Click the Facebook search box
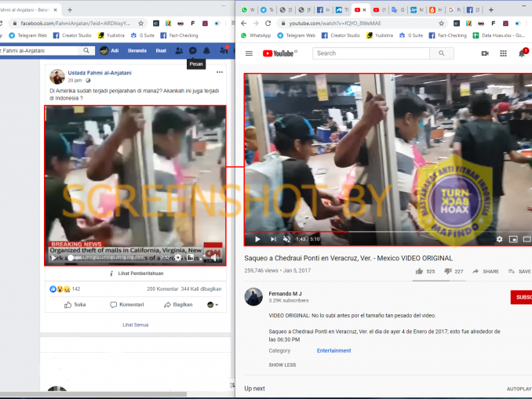The width and height of the screenshot is (532, 399). click(x=39, y=50)
